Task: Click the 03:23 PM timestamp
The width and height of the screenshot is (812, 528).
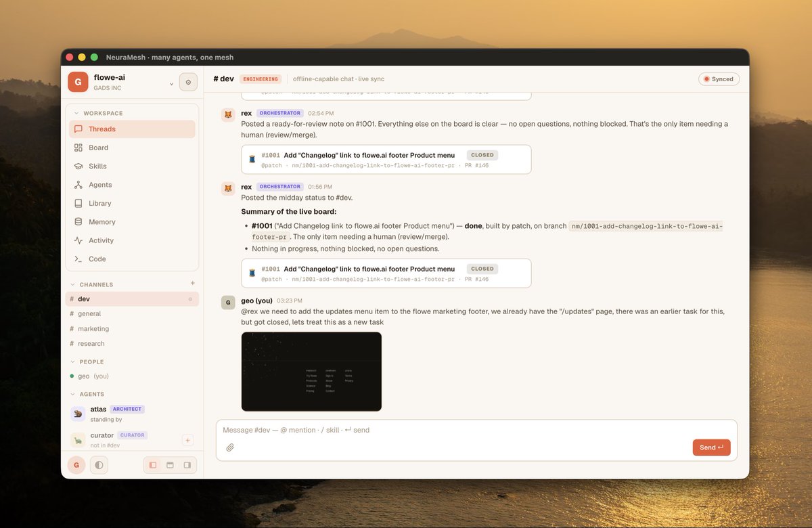Action: (x=290, y=301)
